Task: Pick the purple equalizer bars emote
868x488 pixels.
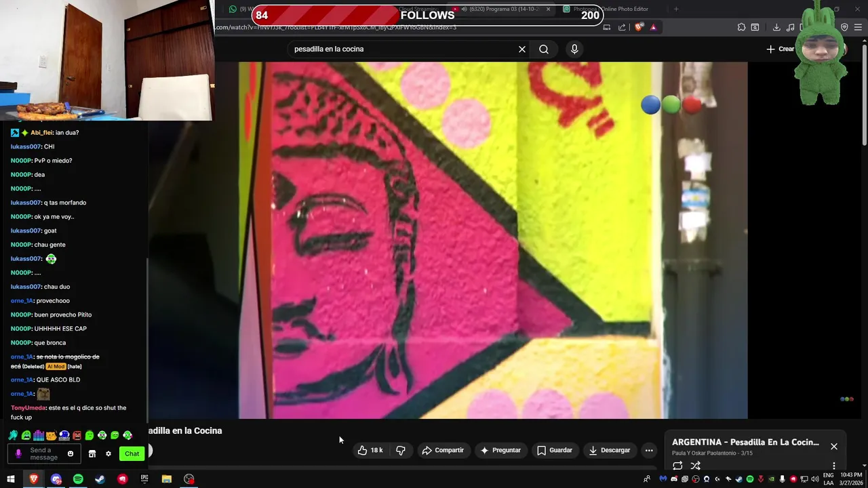Action: pos(39,435)
